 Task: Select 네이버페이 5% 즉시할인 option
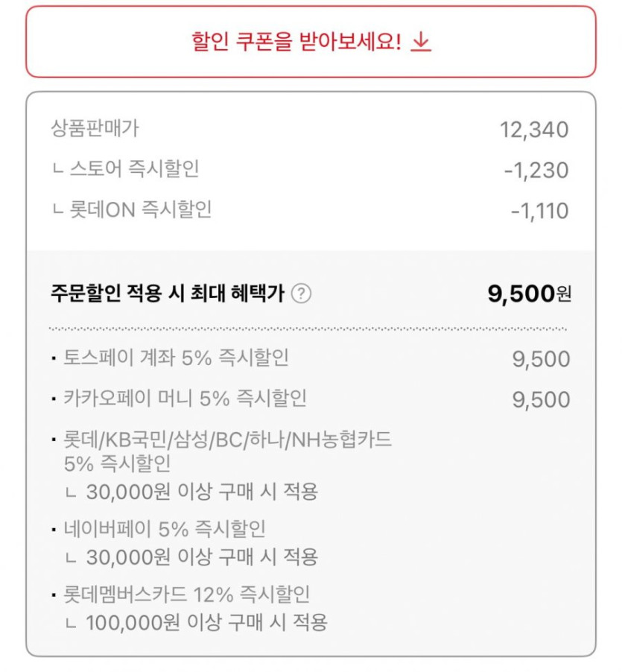click(165, 530)
